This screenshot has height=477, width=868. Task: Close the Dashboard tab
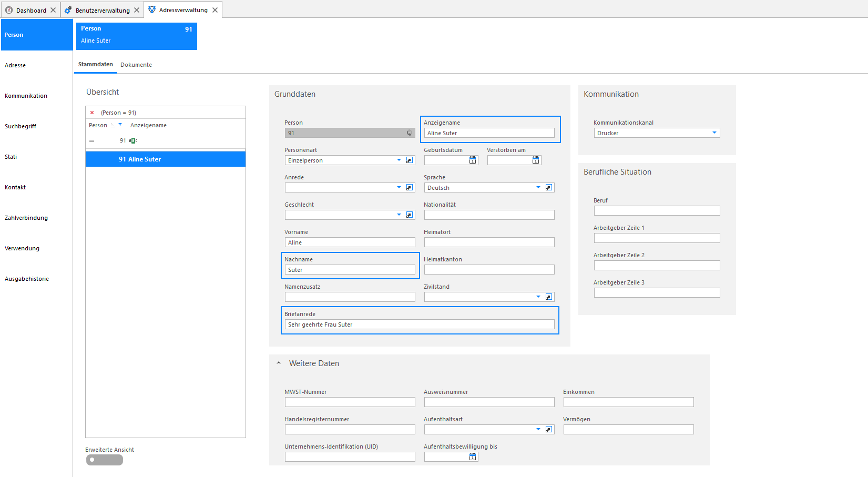(x=53, y=10)
